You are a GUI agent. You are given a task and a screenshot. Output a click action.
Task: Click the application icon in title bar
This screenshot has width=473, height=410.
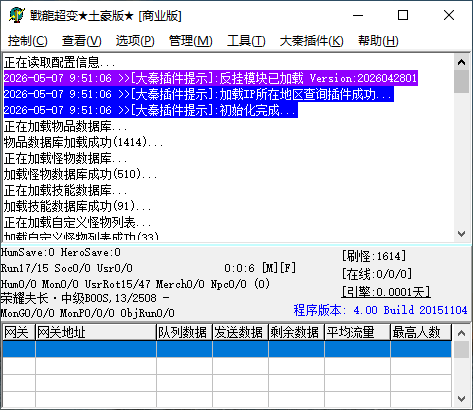click(17, 15)
